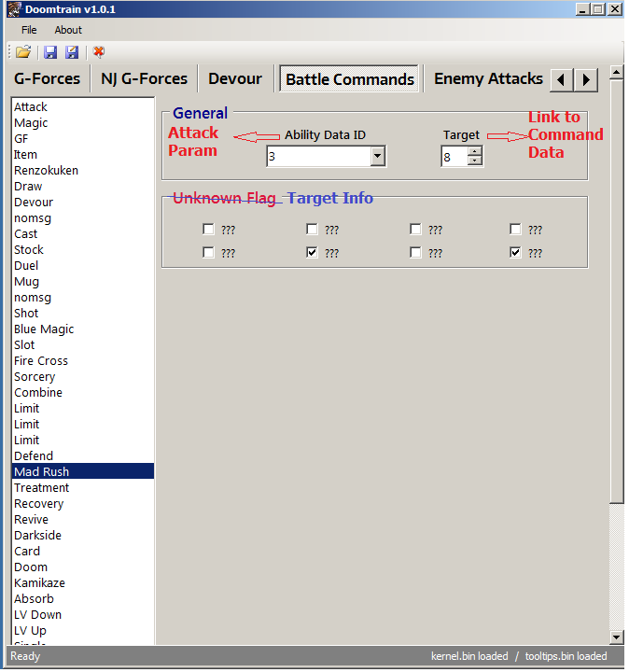Select Cast in the command list
The width and height of the screenshot is (629, 672).
[x=83, y=233]
